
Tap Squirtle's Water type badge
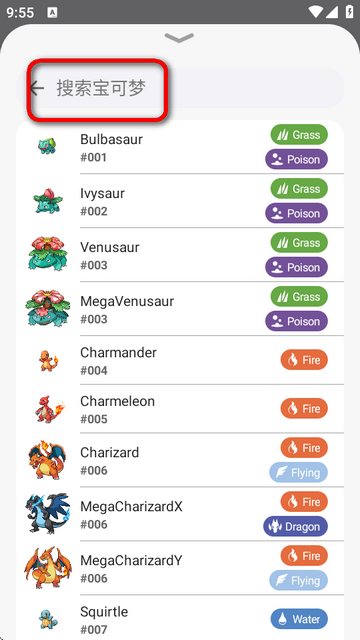pyautogui.click(x=299, y=619)
